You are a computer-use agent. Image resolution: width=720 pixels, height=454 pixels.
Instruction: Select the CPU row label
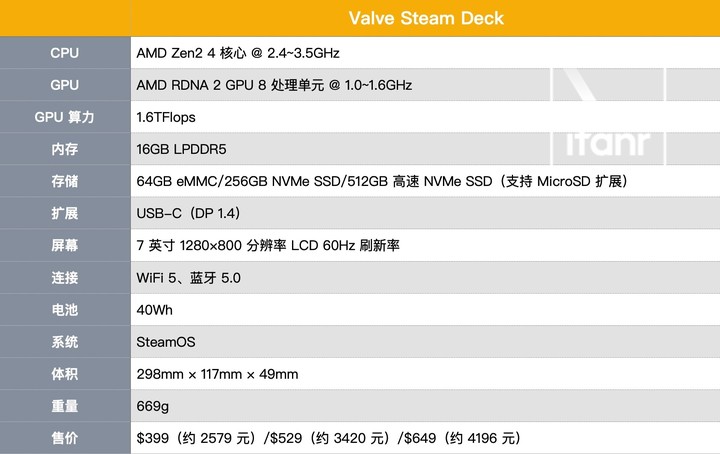pos(64,53)
